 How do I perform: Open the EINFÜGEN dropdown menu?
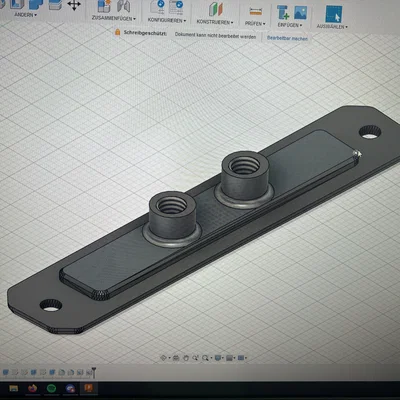(290, 25)
